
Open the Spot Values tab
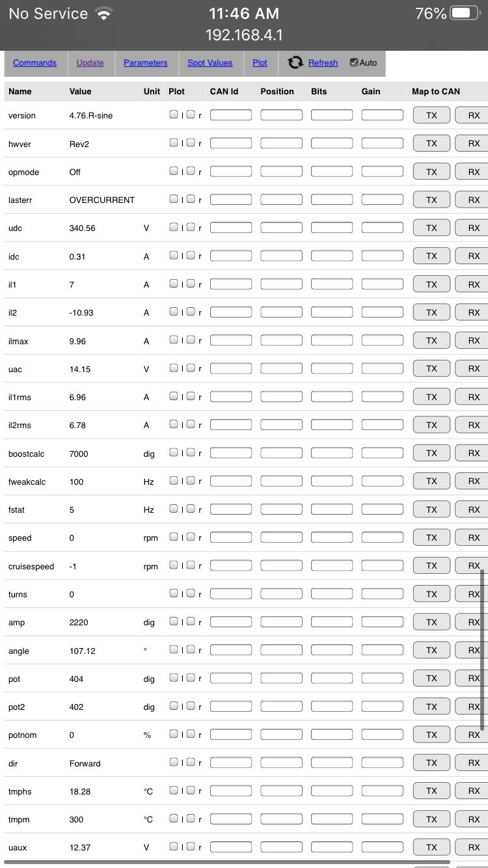(210, 63)
